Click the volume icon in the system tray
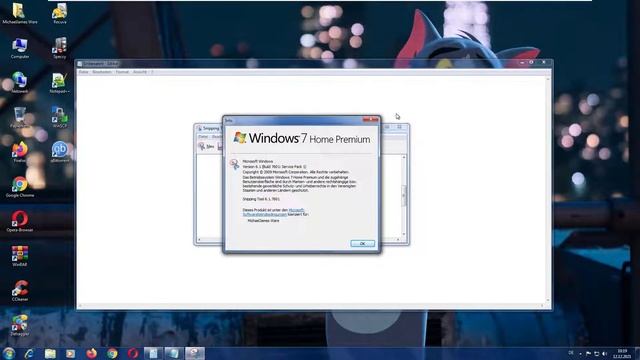Viewport: 640px width, 360px height. pos(604,353)
